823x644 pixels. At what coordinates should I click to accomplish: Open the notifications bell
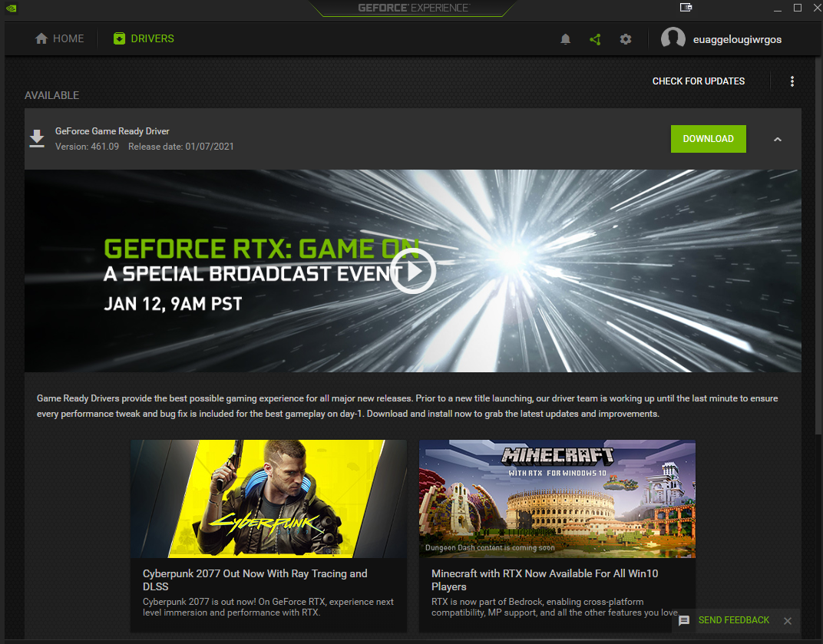point(565,39)
